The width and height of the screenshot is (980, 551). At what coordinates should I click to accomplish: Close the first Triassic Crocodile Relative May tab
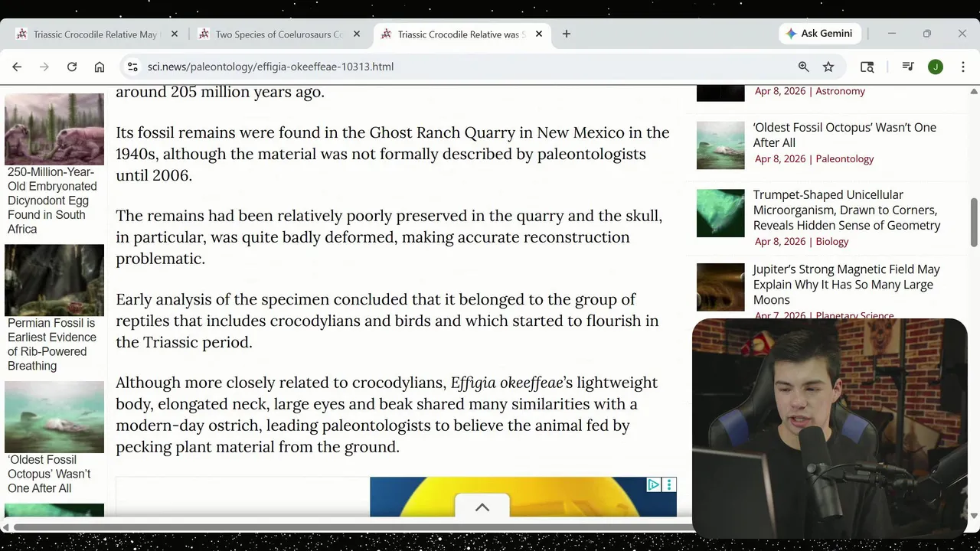coord(175,34)
